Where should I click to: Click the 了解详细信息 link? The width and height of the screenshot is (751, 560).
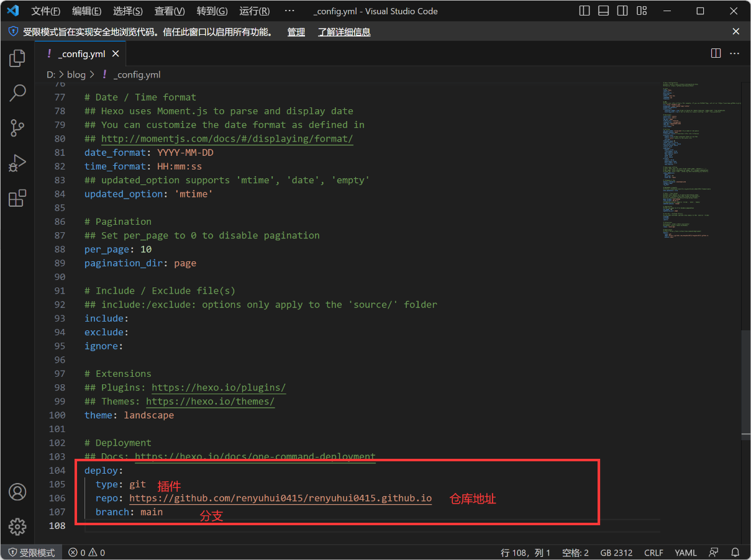click(x=344, y=32)
